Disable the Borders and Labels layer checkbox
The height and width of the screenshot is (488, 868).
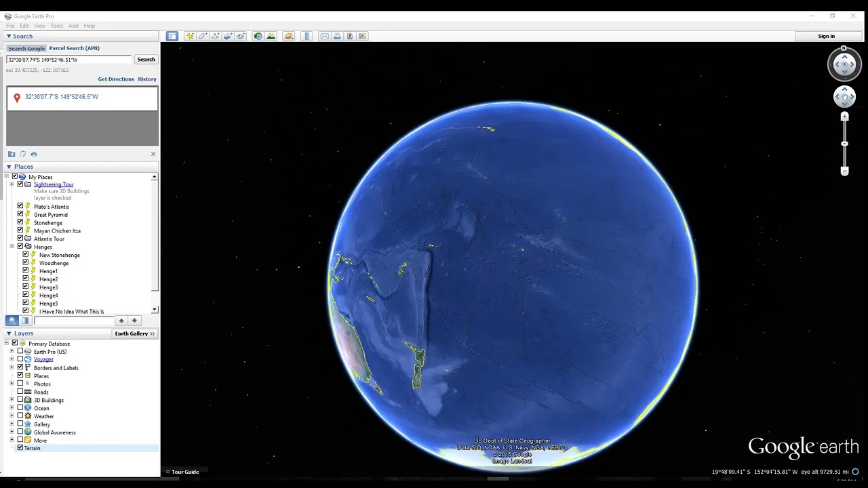(20, 367)
